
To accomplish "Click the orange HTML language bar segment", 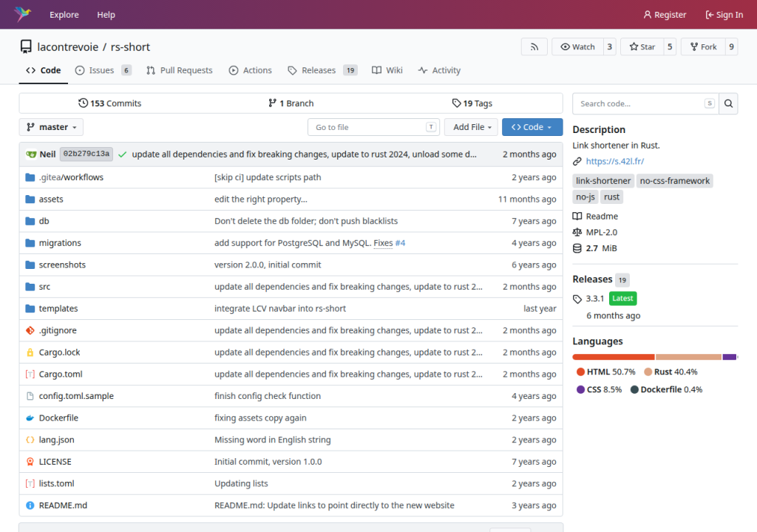I will [613, 357].
